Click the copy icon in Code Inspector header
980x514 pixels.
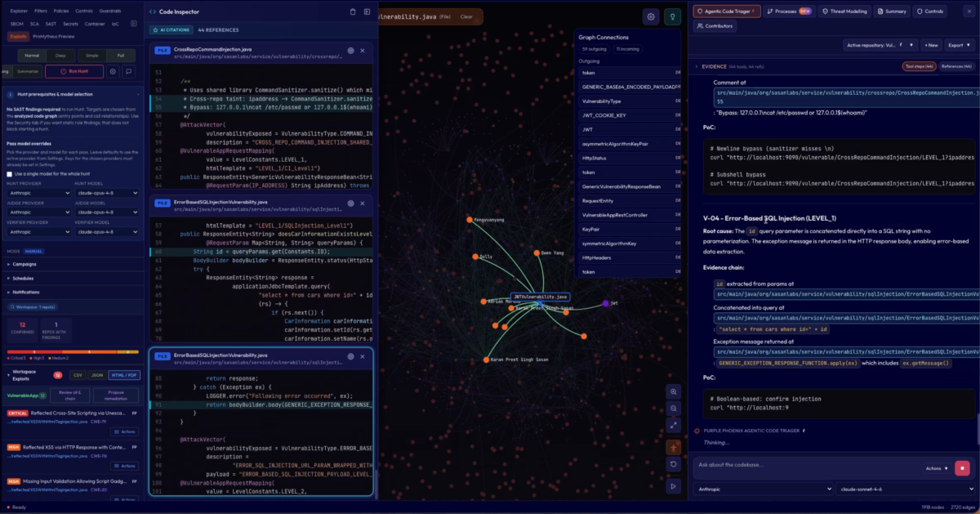point(352,11)
